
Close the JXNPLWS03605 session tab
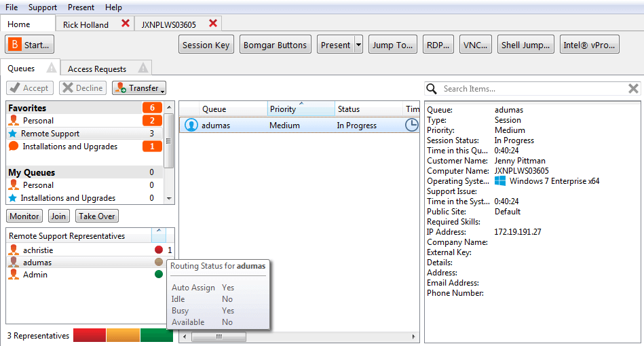pos(213,24)
